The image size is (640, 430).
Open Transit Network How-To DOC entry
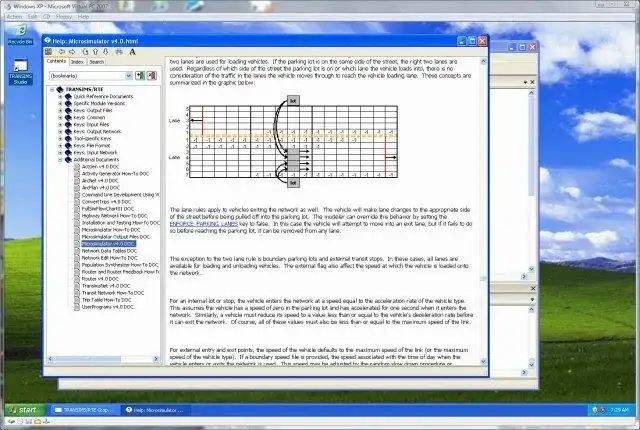tap(113, 293)
